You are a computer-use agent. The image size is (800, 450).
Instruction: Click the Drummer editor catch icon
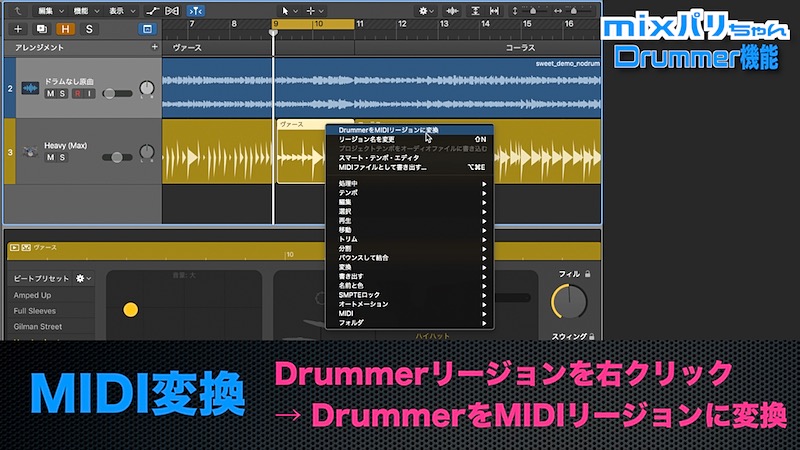click(26, 247)
